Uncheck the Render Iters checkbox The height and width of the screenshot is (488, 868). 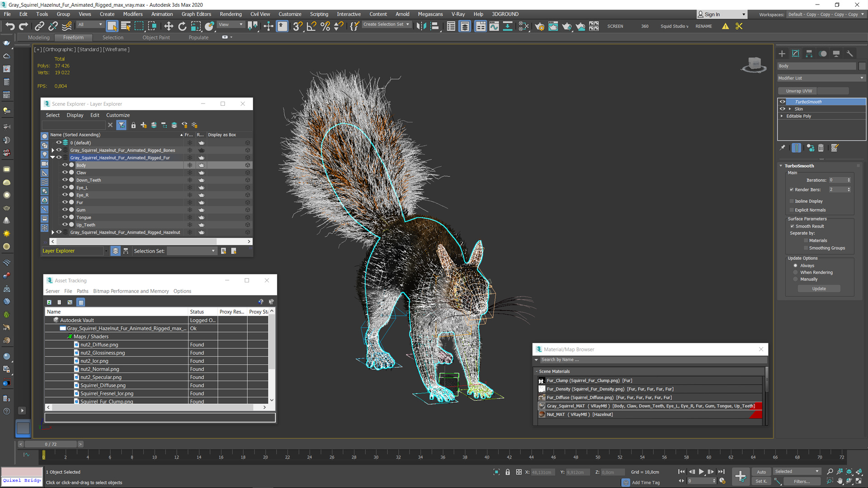[792, 190]
